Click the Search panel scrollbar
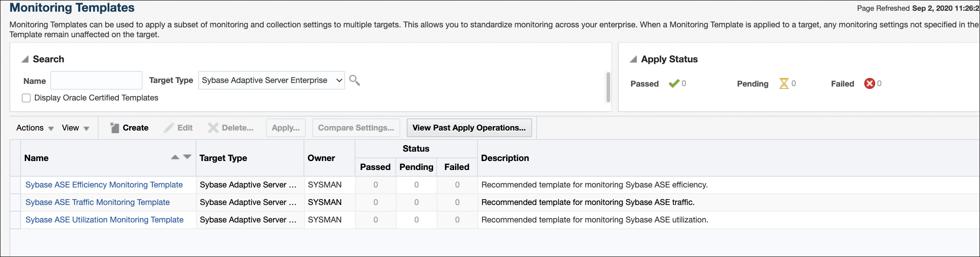Image resolution: width=980 pixels, height=257 pixels. click(x=608, y=87)
